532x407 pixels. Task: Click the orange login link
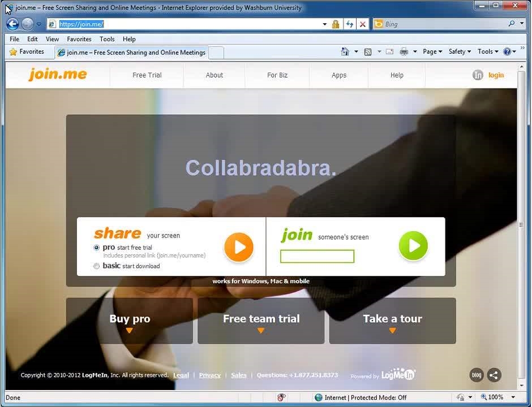(496, 75)
